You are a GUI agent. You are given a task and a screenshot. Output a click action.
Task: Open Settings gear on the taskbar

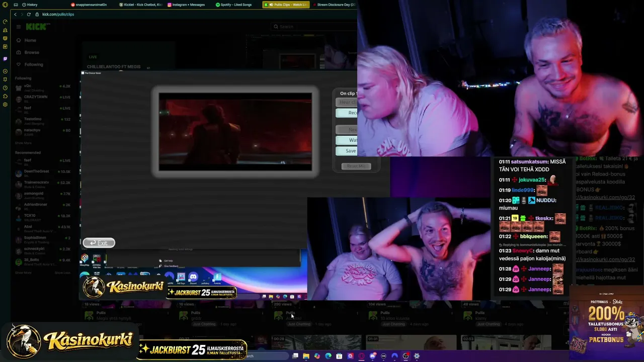point(417,356)
